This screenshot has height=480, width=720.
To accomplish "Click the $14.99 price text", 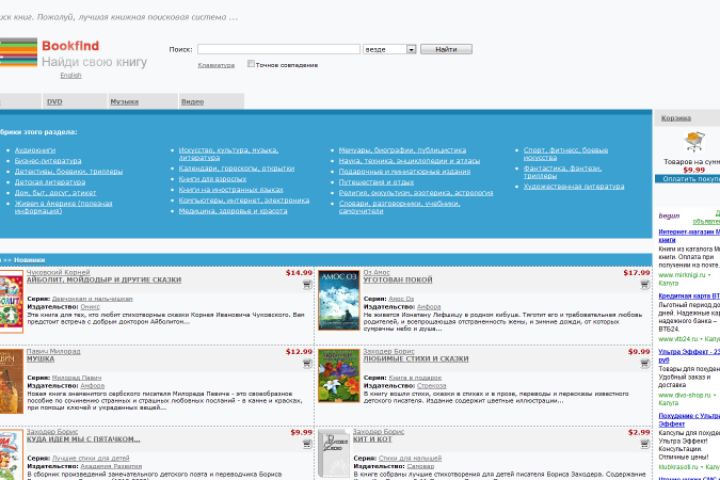I will pyautogui.click(x=299, y=273).
